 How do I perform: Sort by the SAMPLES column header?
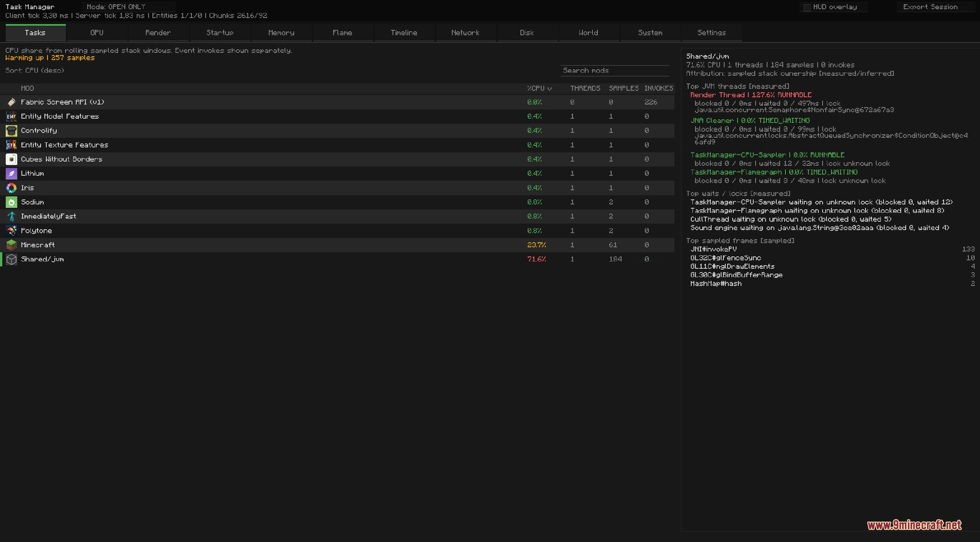623,88
